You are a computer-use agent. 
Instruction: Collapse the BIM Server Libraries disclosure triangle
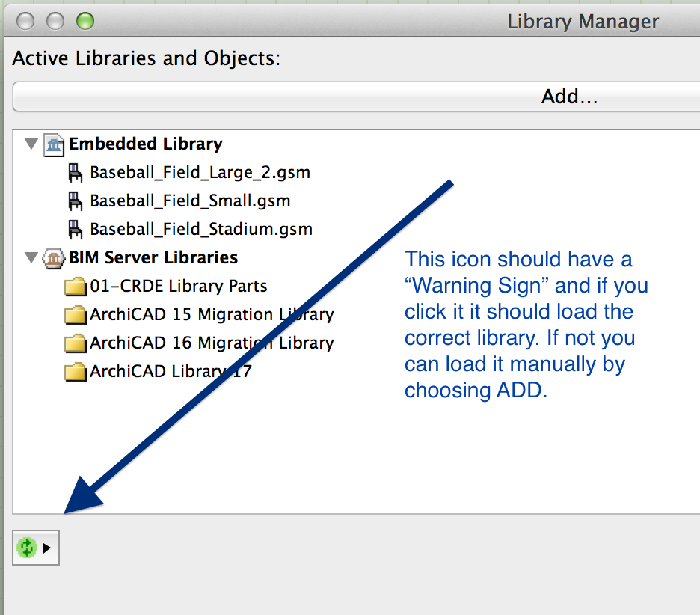(31, 257)
